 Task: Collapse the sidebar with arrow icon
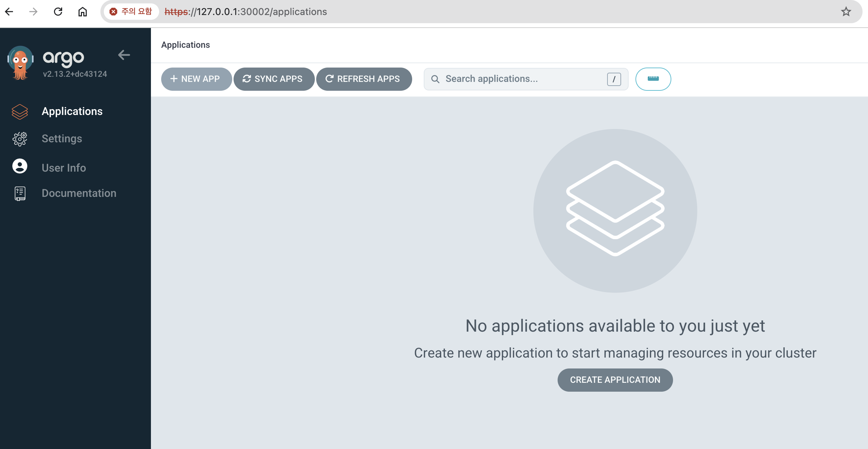124,55
